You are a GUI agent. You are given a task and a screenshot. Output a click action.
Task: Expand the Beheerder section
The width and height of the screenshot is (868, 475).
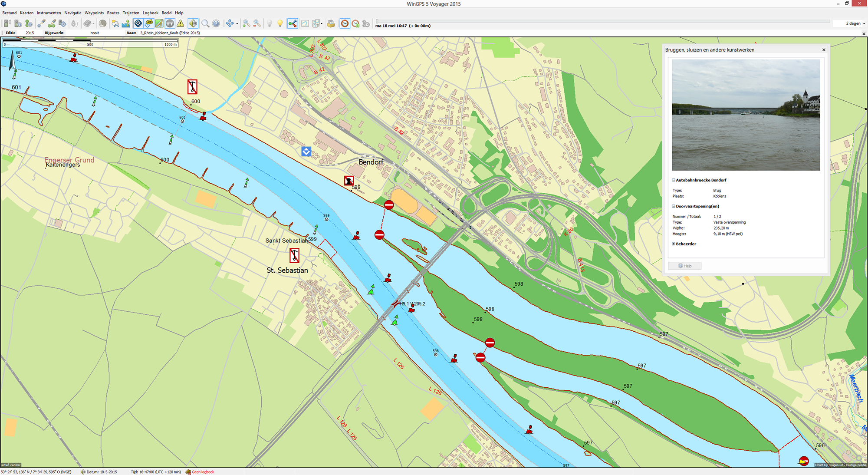pos(674,244)
